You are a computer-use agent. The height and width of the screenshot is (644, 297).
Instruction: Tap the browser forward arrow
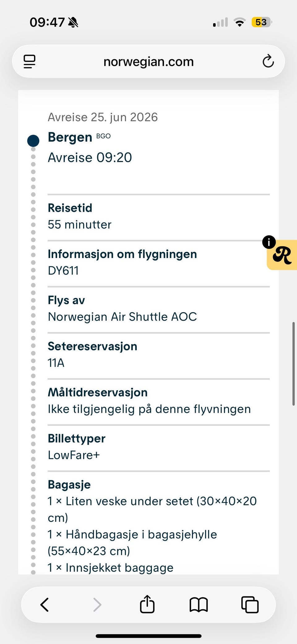click(x=97, y=604)
